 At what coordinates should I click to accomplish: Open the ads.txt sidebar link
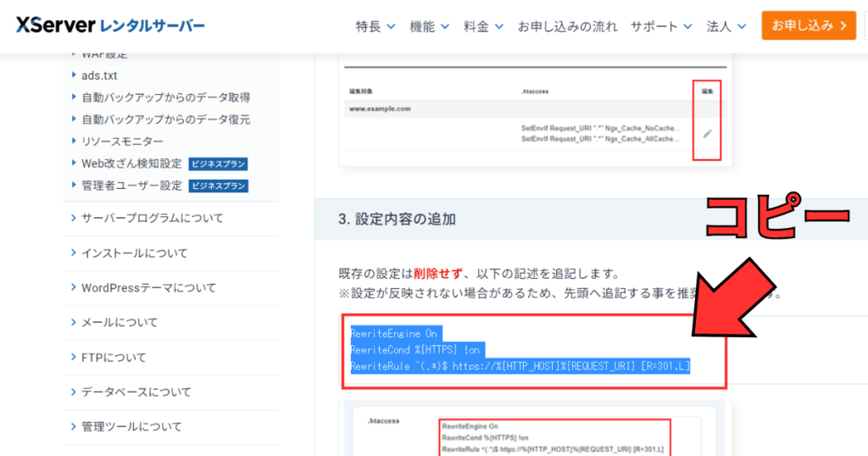click(x=99, y=75)
